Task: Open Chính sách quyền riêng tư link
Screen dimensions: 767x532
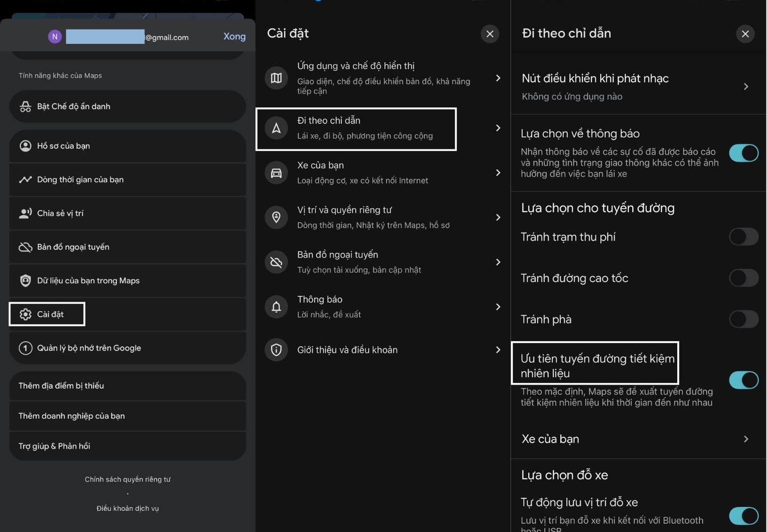Action: [x=127, y=479]
